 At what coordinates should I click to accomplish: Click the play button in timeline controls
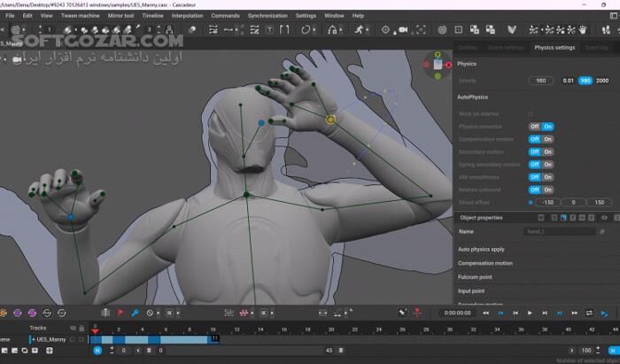530,313
